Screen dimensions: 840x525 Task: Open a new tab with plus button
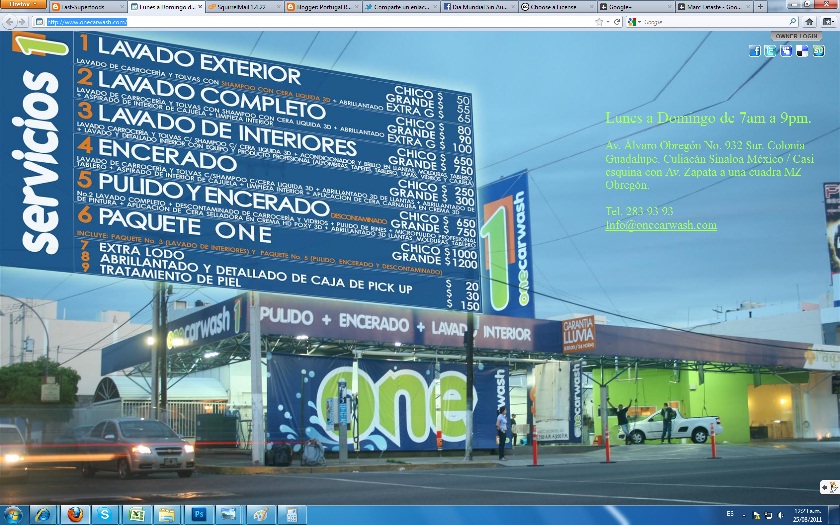760,6
